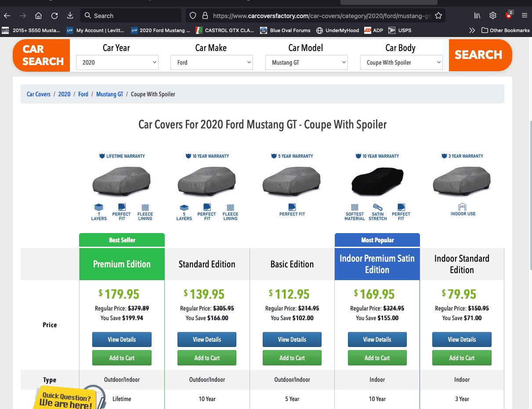View Details for Premium Edition

(122, 340)
